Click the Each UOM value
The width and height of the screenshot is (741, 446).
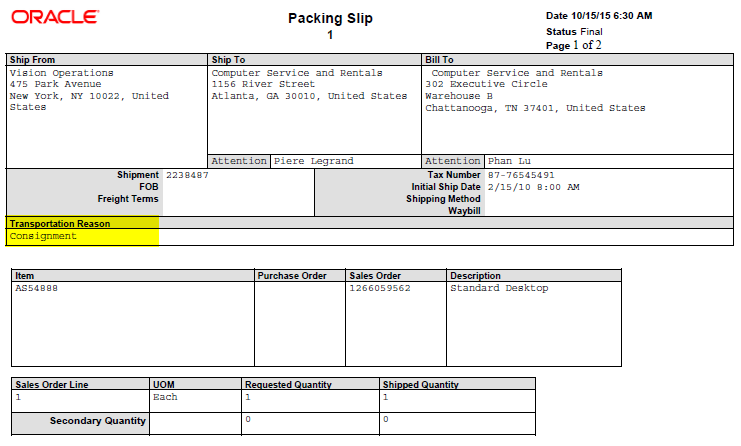coord(165,397)
